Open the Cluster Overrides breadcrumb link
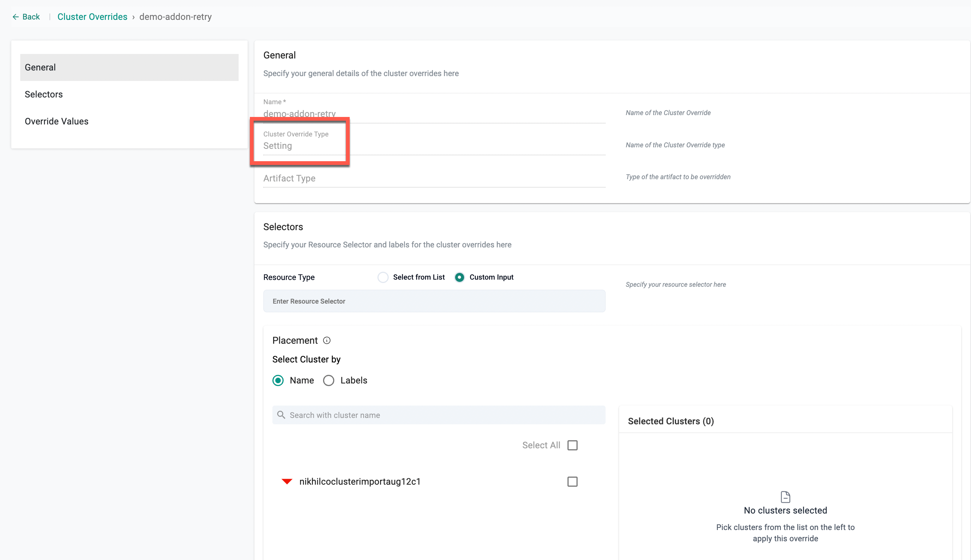Image resolution: width=971 pixels, height=560 pixels. 92,17
